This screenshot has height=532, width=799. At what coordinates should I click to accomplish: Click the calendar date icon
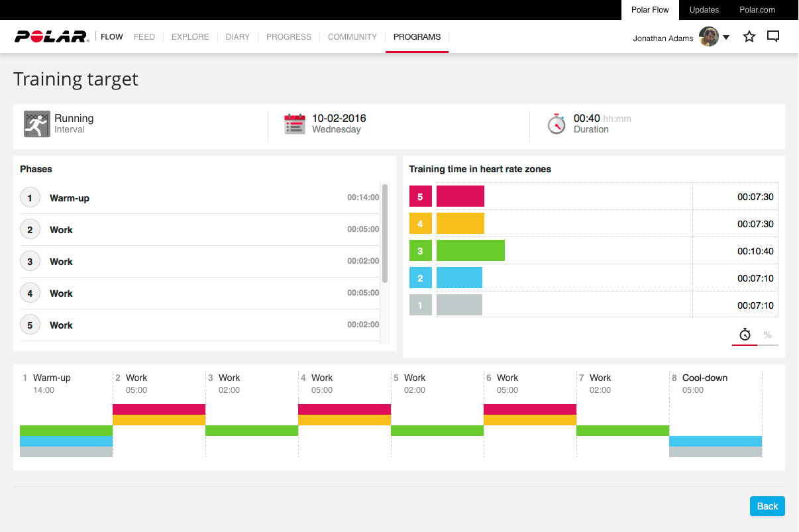(294, 124)
